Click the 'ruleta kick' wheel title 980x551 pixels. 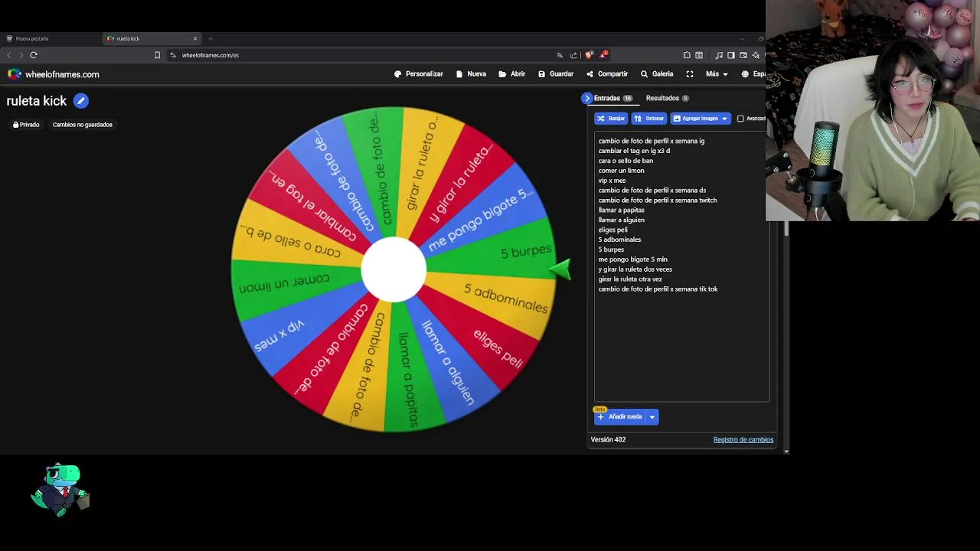(x=37, y=101)
